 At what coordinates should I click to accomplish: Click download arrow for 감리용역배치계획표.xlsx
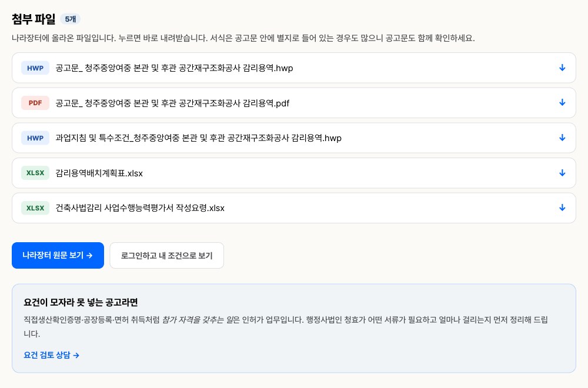(x=562, y=173)
